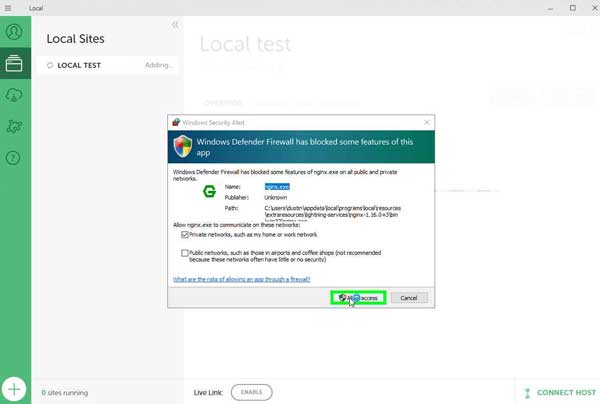The image size is (600, 404).
Task: Open the hamburger menu in Local
Action: [x=8, y=8]
